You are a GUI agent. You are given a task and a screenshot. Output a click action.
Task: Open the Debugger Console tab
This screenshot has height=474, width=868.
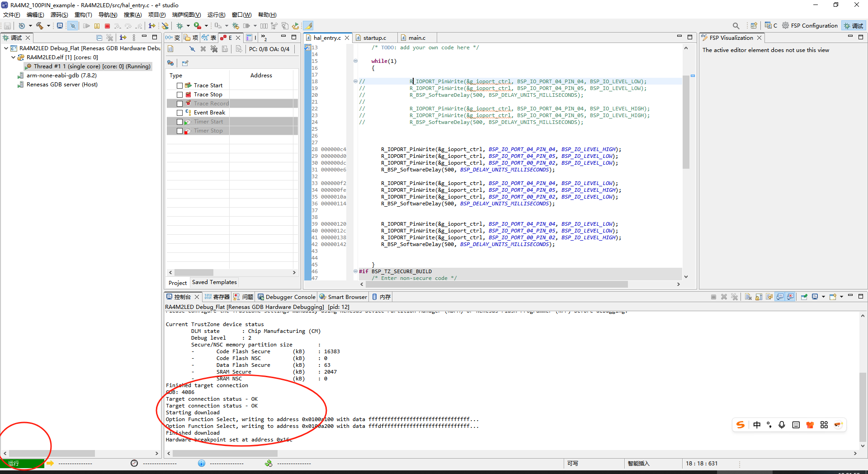[x=287, y=297]
